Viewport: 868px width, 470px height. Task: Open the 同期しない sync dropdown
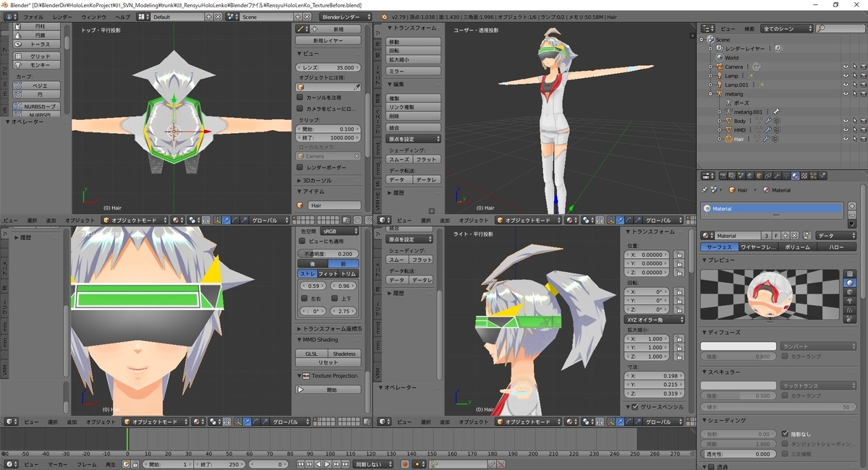click(375, 464)
